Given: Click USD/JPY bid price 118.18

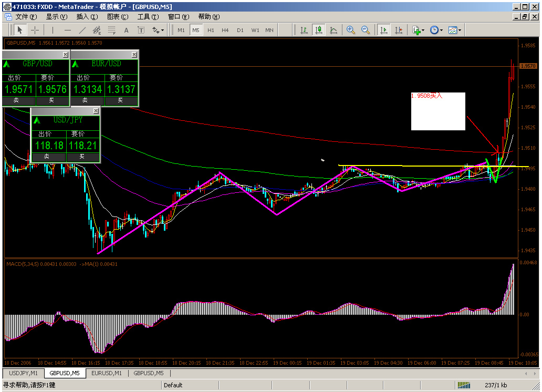Looking at the screenshot, I should click(49, 146).
